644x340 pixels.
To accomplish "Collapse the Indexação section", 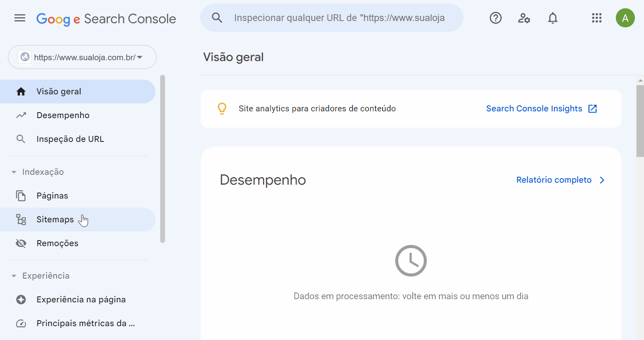I will [x=14, y=172].
